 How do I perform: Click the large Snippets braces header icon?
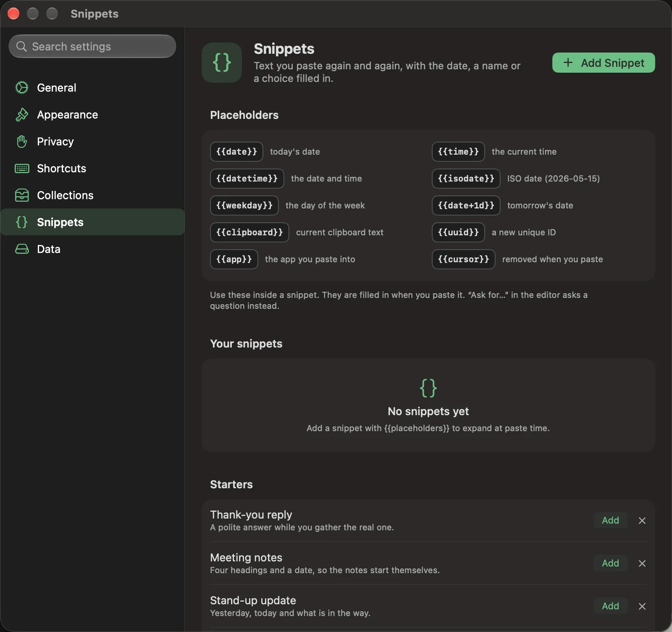[222, 63]
